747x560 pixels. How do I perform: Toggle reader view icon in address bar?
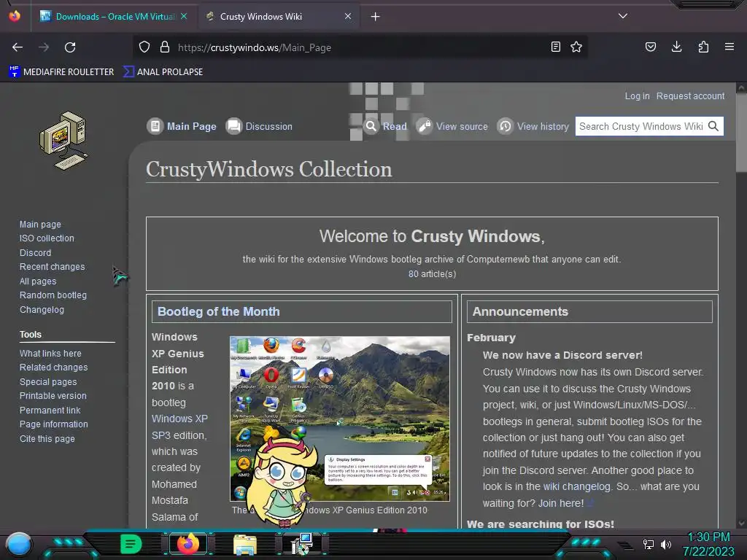coord(555,47)
